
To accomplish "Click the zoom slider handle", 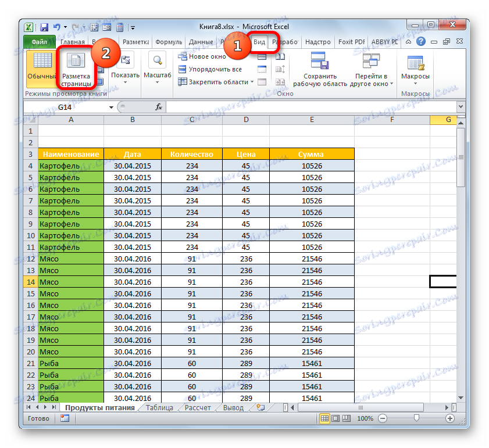I will pos(416,418).
